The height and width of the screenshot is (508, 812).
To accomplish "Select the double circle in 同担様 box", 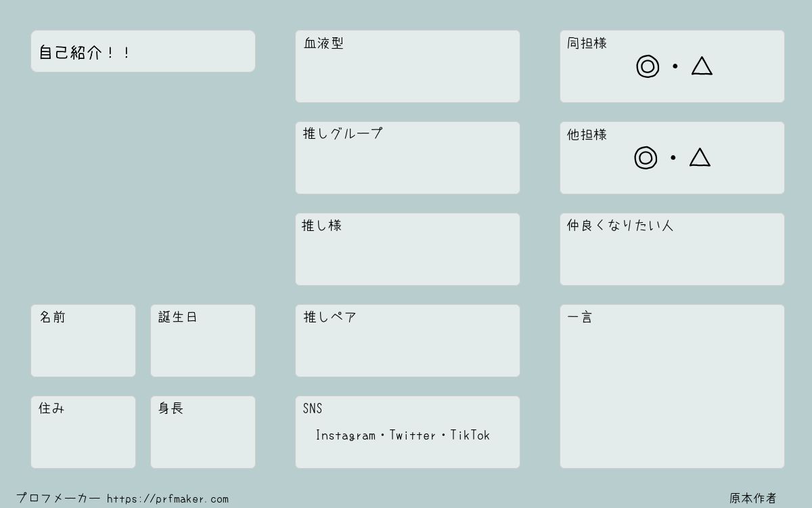I will pos(648,66).
